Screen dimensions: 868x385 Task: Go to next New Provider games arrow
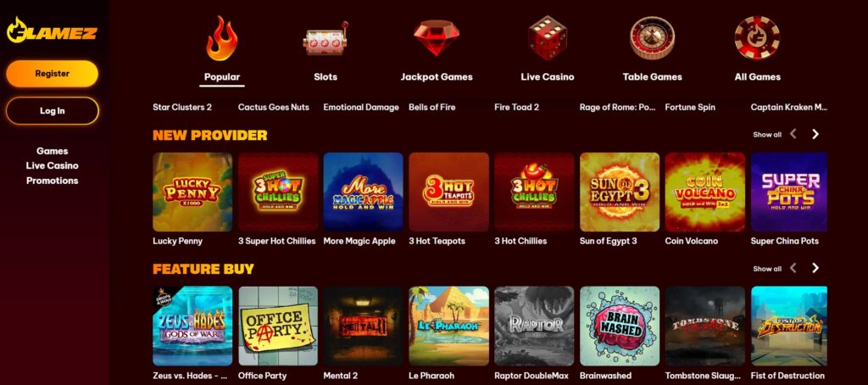click(x=815, y=134)
